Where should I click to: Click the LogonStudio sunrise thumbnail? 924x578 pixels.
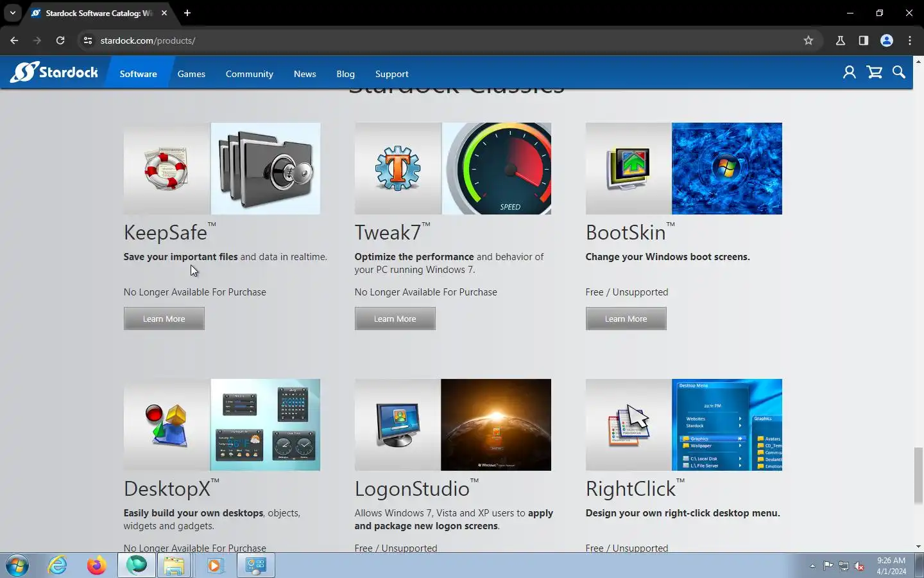coord(496,425)
